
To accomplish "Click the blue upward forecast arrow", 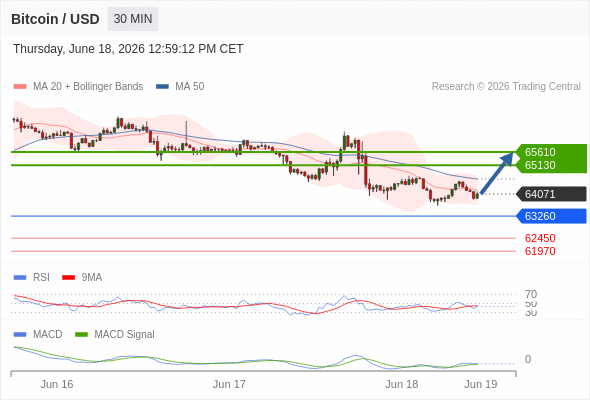I will (x=497, y=173).
